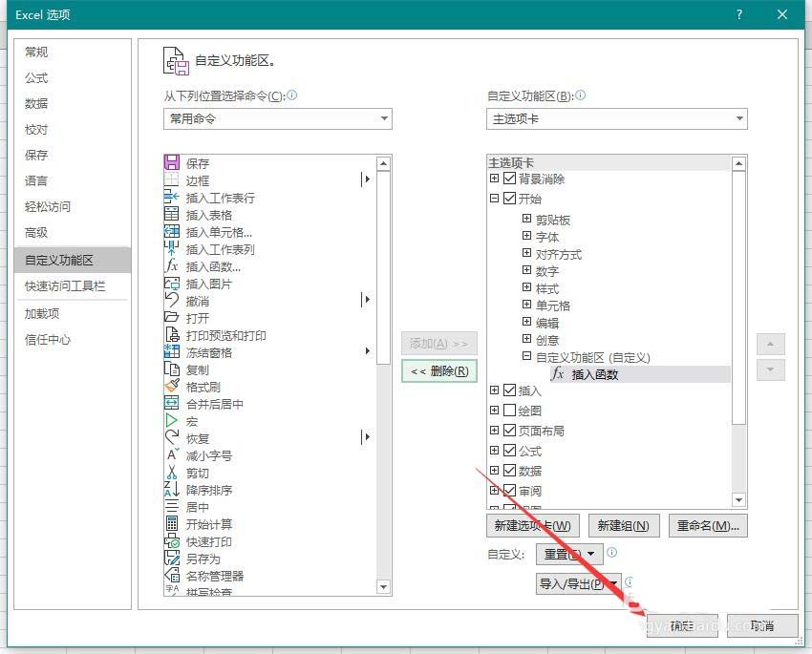The height and width of the screenshot is (654, 812).
Task: Click the 插入单元格 icon
Action: [171, 231]
